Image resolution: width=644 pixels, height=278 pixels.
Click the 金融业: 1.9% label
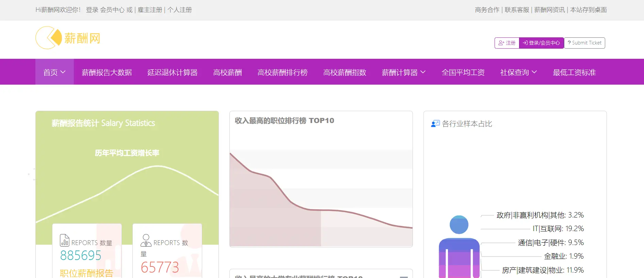pyautogui.click(x=564, y=256)
